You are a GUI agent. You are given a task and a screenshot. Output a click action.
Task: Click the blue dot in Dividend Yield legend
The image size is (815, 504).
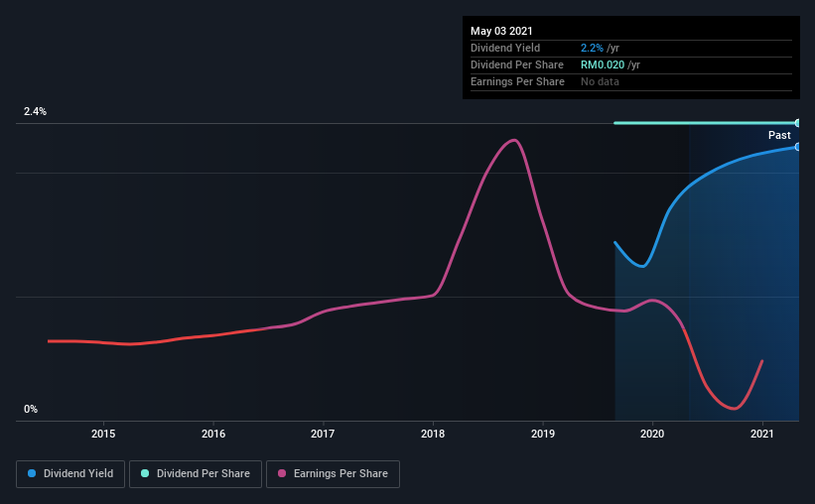pyautogui.click(x=33, y=474)
